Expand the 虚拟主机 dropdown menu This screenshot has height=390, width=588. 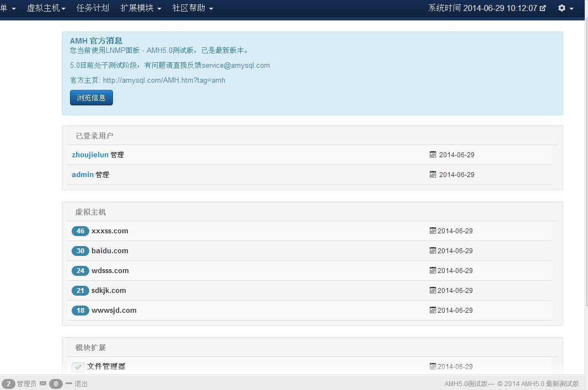click(x=46, y=8)
